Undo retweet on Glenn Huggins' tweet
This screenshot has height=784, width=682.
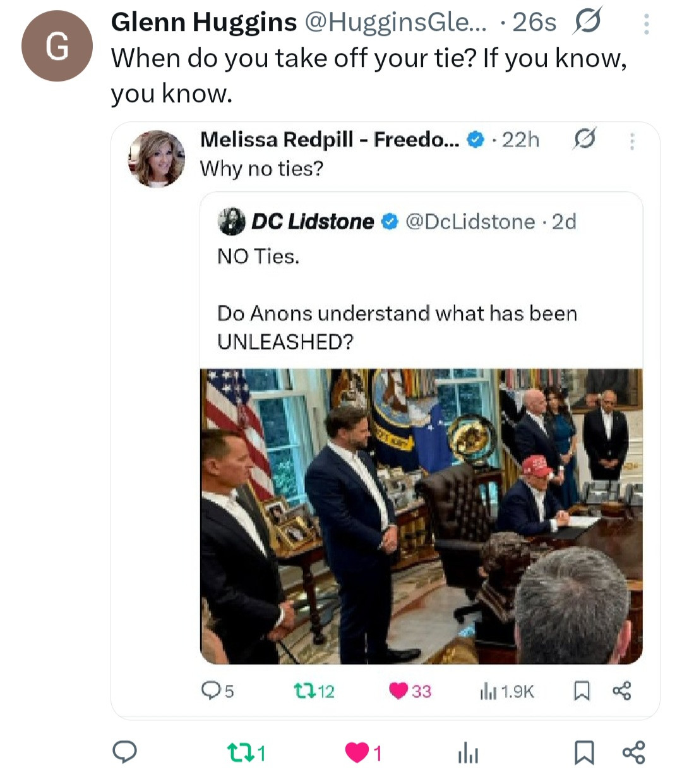238,753
